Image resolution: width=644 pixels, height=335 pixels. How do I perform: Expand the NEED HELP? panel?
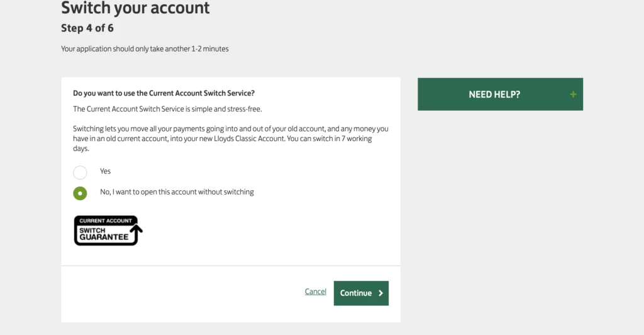(x=500, y=94)
